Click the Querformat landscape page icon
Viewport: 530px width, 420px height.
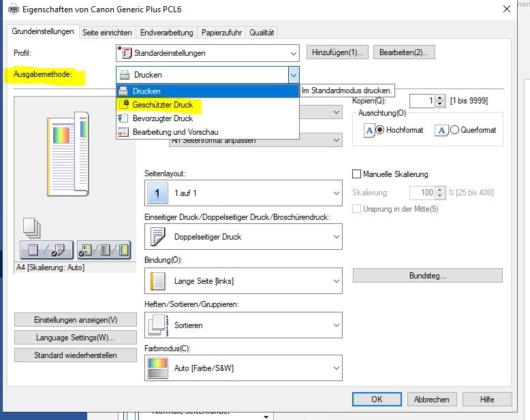tap(441, 130)
